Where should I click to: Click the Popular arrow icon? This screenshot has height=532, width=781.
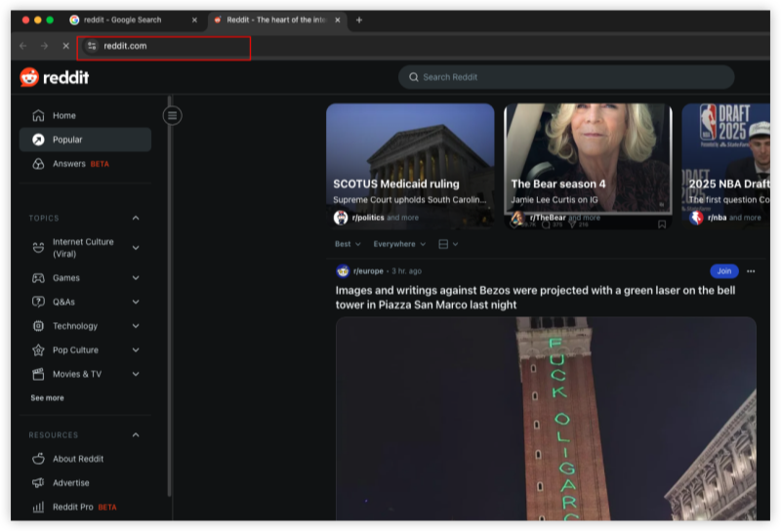pyautogui.click(x=38, y=140)
